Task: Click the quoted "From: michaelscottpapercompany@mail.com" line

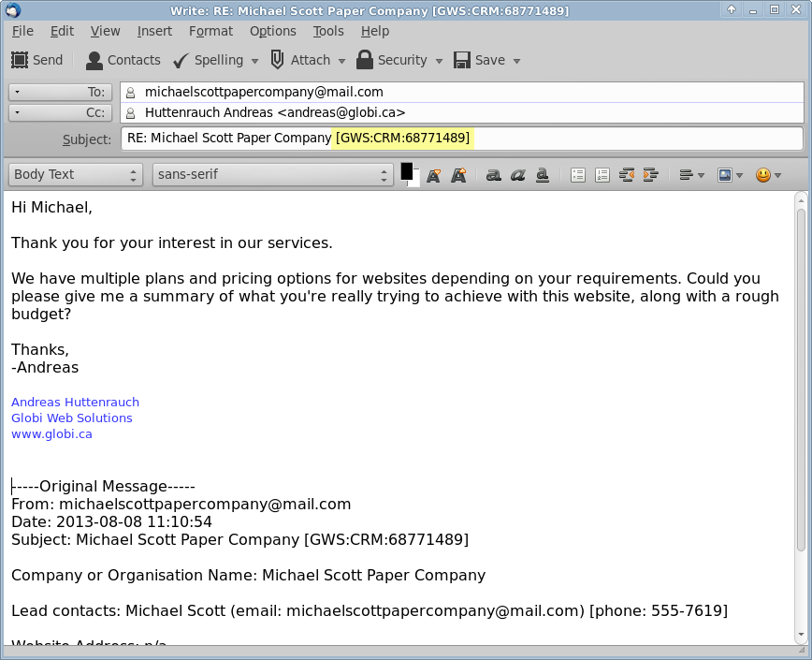Action: (181, 504)
